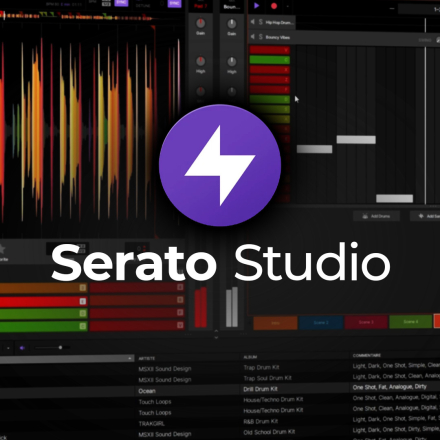Click the Gain knob under Boun... channel
The height and width of the screenshot is (440, 440).
[232, 23]
